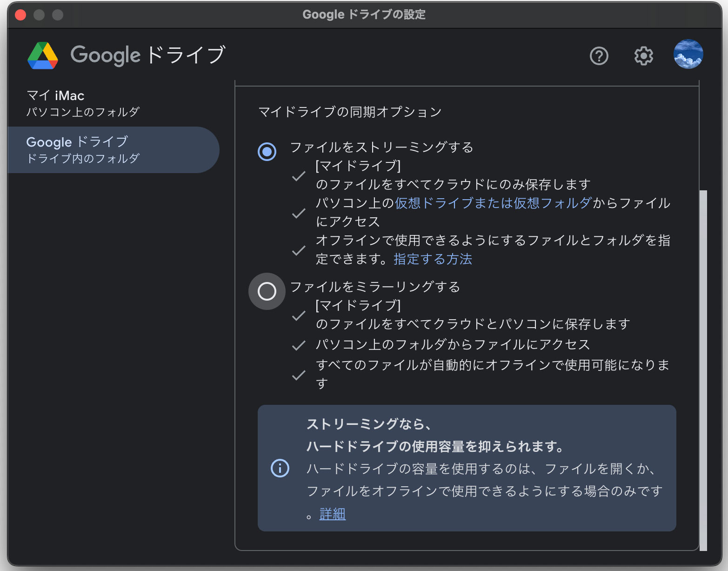Viewport: 728px width, 571px height.
Task: Click the info icon in the streaming notice
Action: 280,468
